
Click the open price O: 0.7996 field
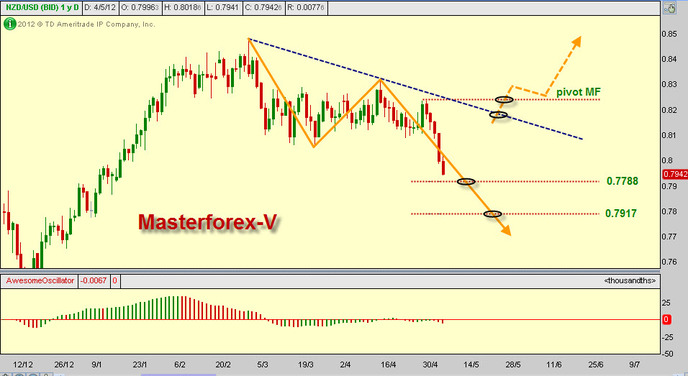[140, 7]
